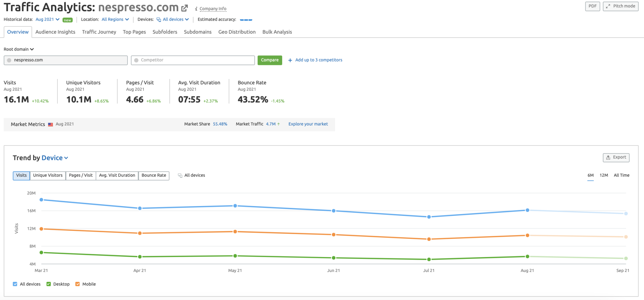This screenshot has height=300, width=644.
Task: Click the PDF button
Action: 592,6
